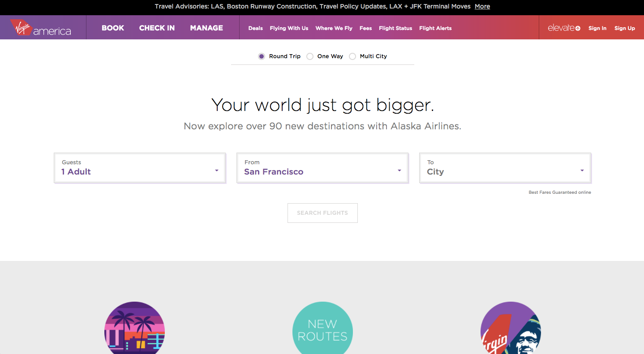This screenshot has height=354, width=644.
Task: Go to the Deals page
Action: (256, 28)
